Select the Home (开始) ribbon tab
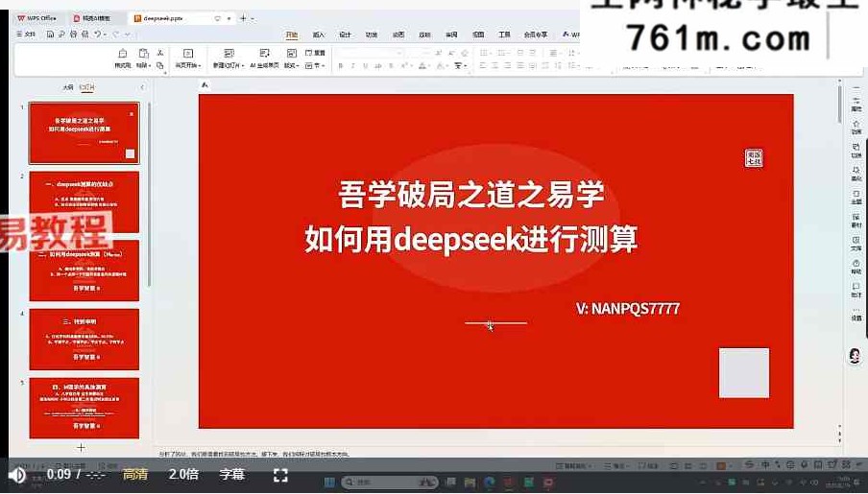The height and width of the screenshot is (494, 868). (292, 35)
